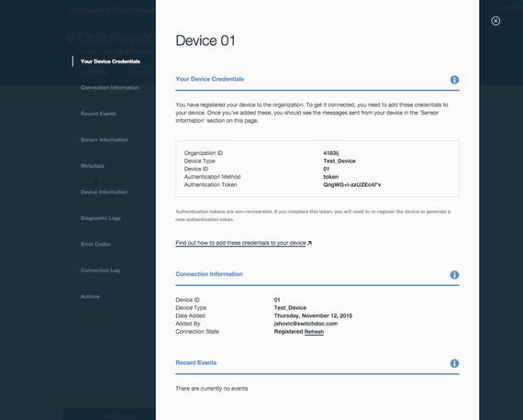Click non-recoverable authentication tokens warning text
The image size is (523, 420).
313,216
